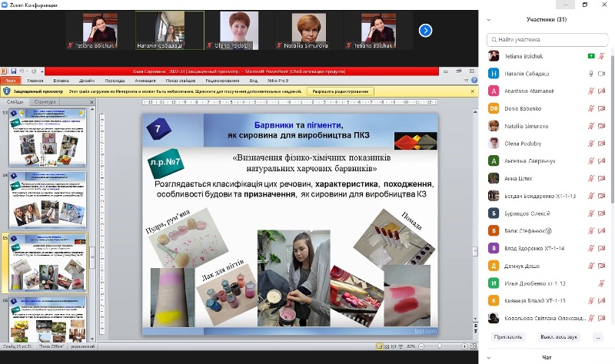
Task: Switch to Slide Sorter view icon
Action: pos(387,346)
